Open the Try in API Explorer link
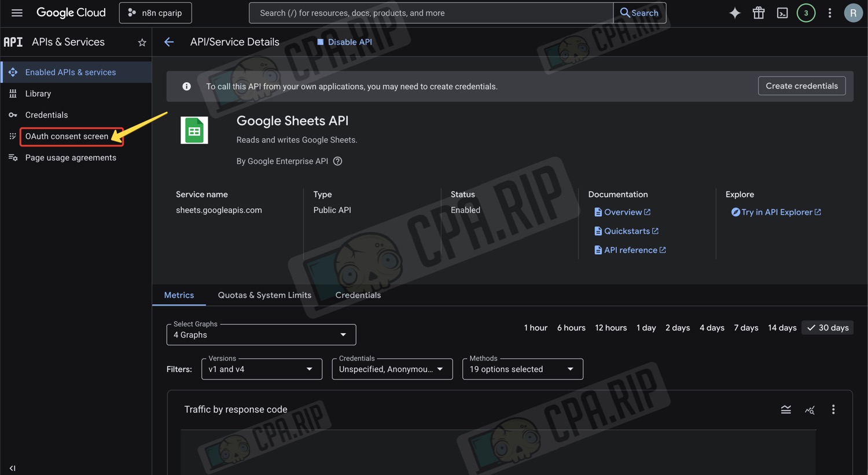This screenshot has width=868, height=475. pos(777,212)
